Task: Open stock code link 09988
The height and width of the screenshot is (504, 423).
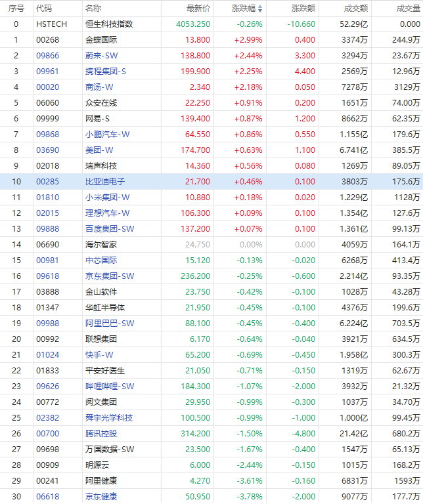Action: click(x=47, y=324)
